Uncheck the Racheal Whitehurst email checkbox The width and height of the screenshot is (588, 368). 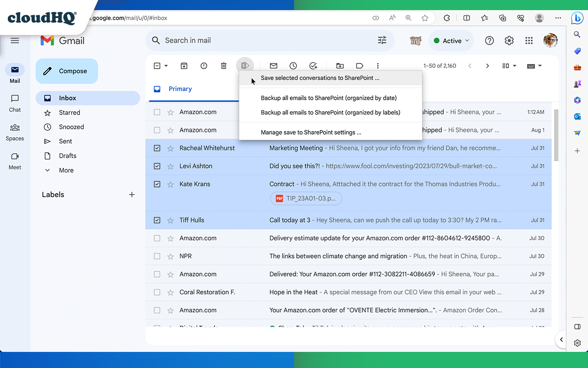coord(157,148)
